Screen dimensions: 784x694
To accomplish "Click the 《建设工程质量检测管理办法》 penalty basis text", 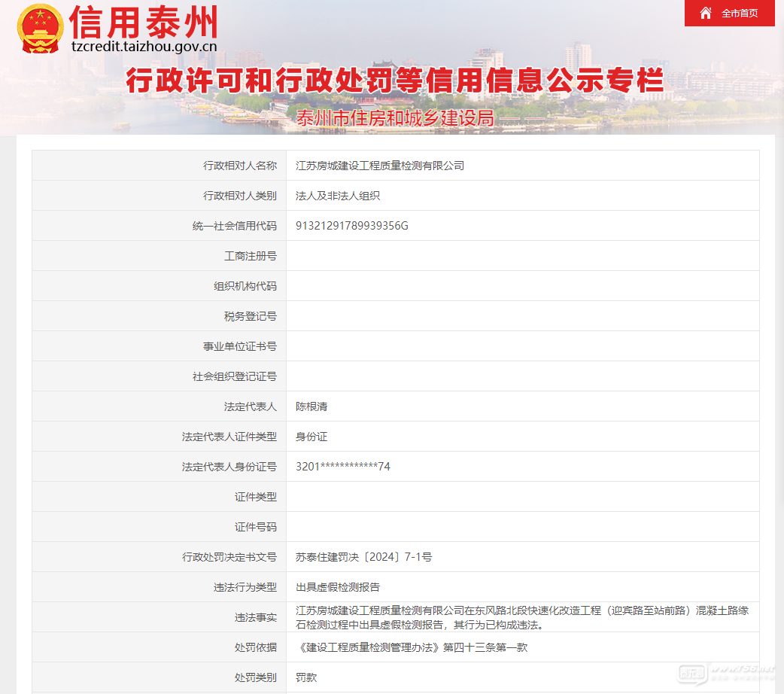I will [411, 647].
